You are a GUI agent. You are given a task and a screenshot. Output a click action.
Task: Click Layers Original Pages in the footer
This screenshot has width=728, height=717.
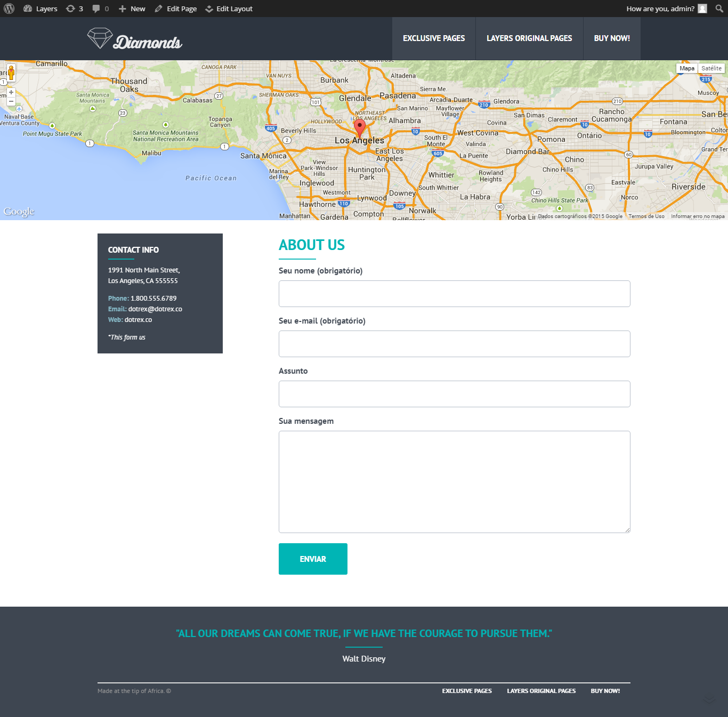(541, 691)
